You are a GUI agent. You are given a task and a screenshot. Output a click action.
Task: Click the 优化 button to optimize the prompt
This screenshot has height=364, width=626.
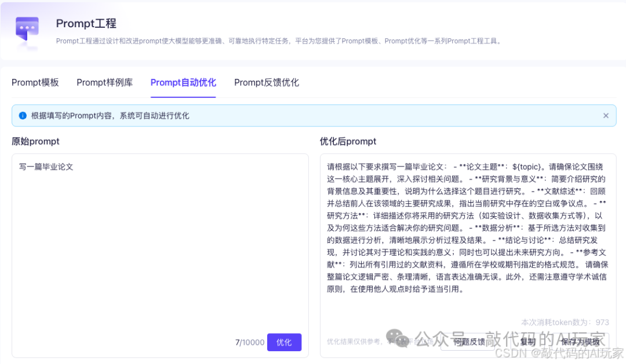pyautogui.click(x=284, y=342)
